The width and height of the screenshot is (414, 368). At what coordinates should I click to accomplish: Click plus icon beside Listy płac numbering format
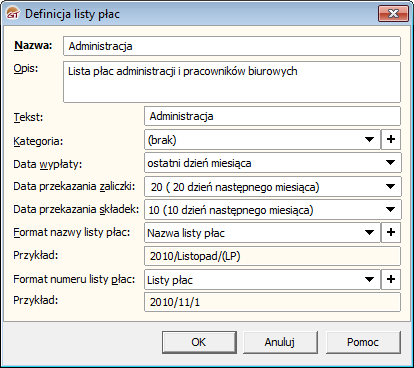coord(391,279)
